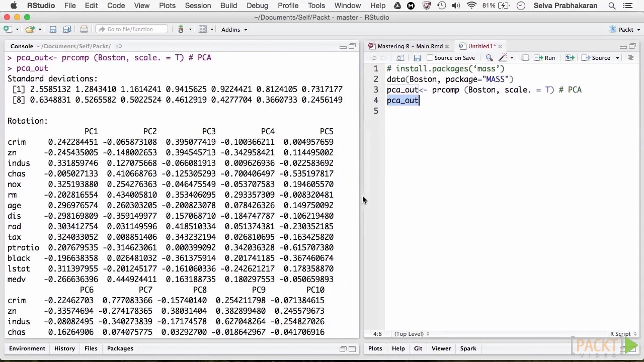
Task: Minimize the Environment pane
Action: point(343,349)
